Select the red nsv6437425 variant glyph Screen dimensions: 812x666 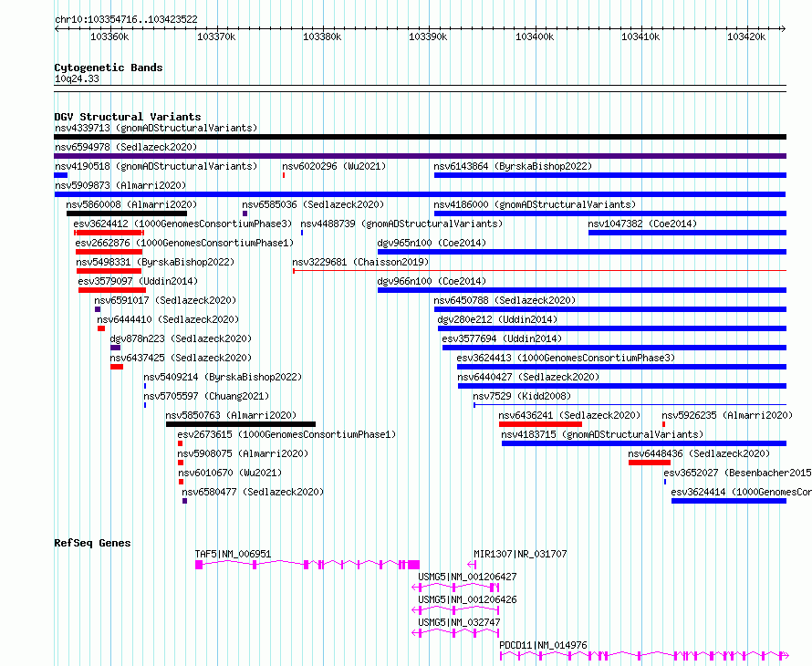coord(117,367)
